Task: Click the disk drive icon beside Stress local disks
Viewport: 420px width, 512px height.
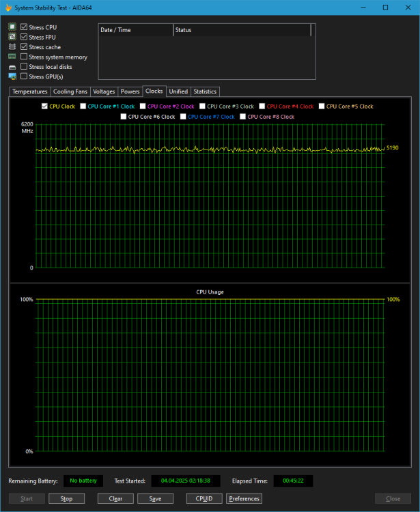Action: [12, 67]
